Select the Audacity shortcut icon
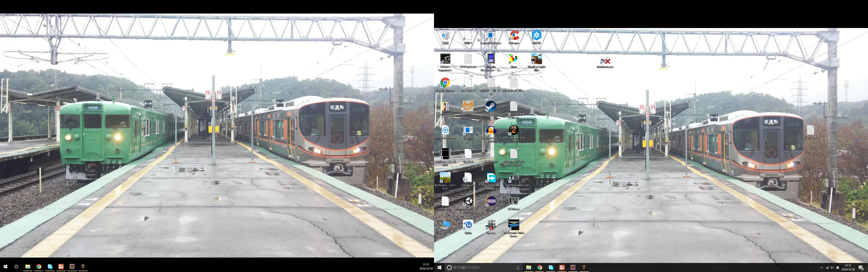The height and width of the screenshot is (272, 868). pyautogui.click(x=491, y=131)
